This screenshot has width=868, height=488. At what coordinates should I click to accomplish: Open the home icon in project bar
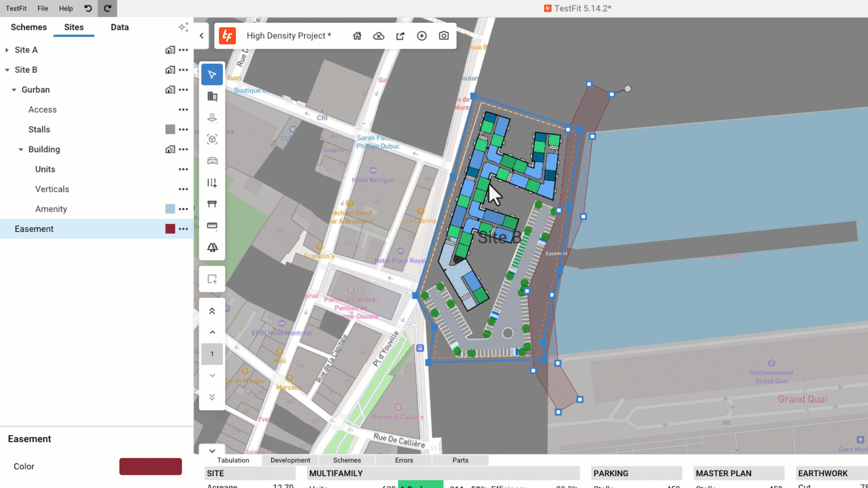[357, 36]
